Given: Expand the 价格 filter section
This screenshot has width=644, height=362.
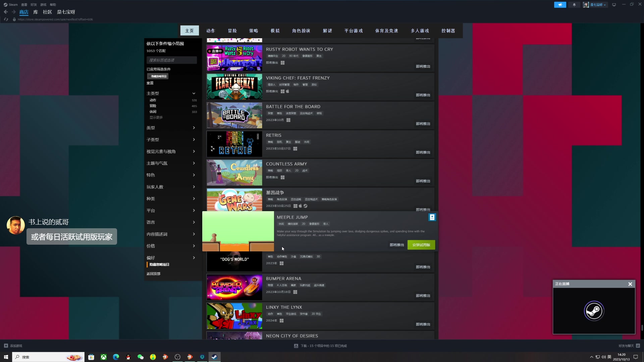Looking at the screenshot, I should 171,246.
